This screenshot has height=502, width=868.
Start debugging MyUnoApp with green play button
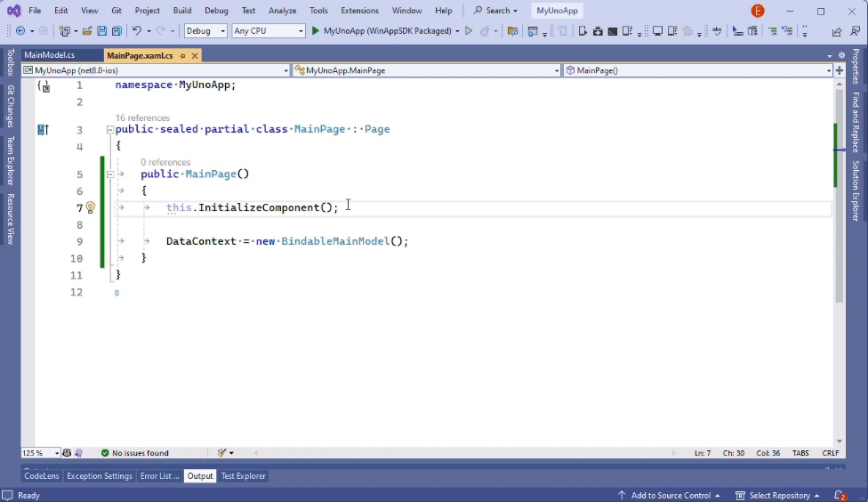(315, 31)
